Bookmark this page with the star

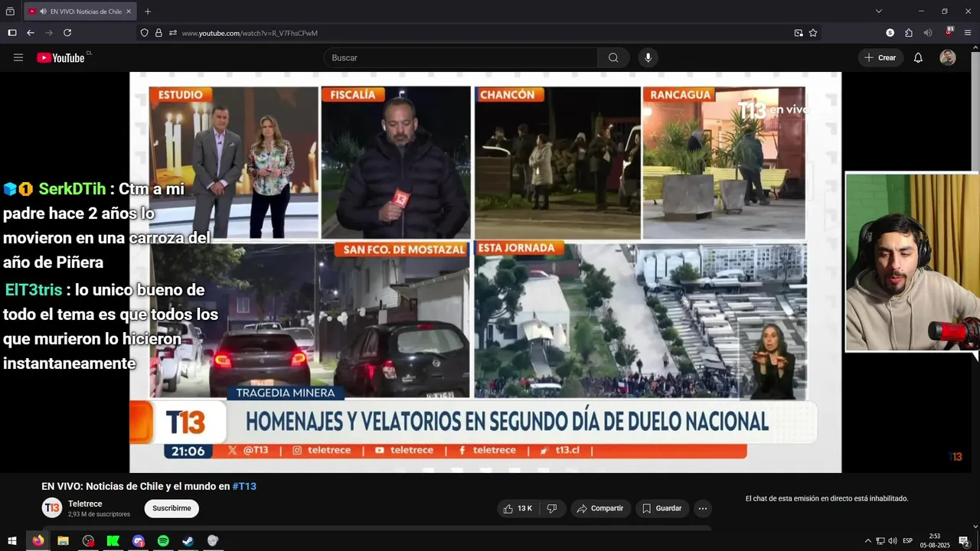point(813,33)
